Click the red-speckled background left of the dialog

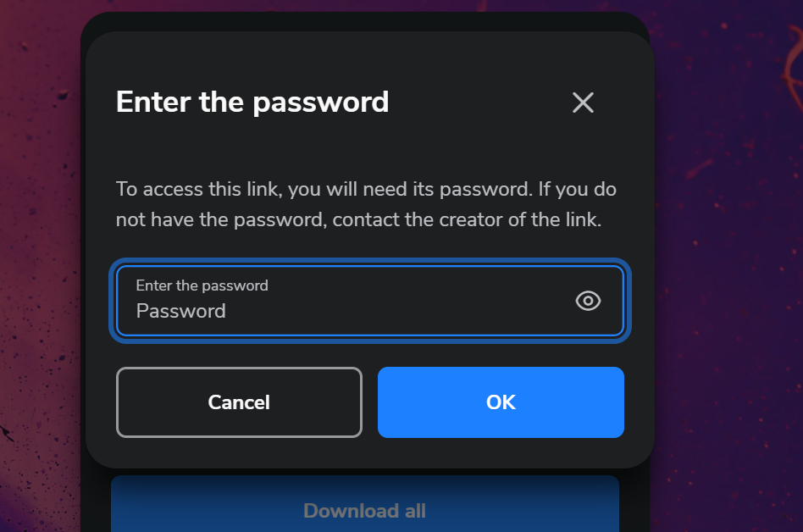[x=40, y=266]
